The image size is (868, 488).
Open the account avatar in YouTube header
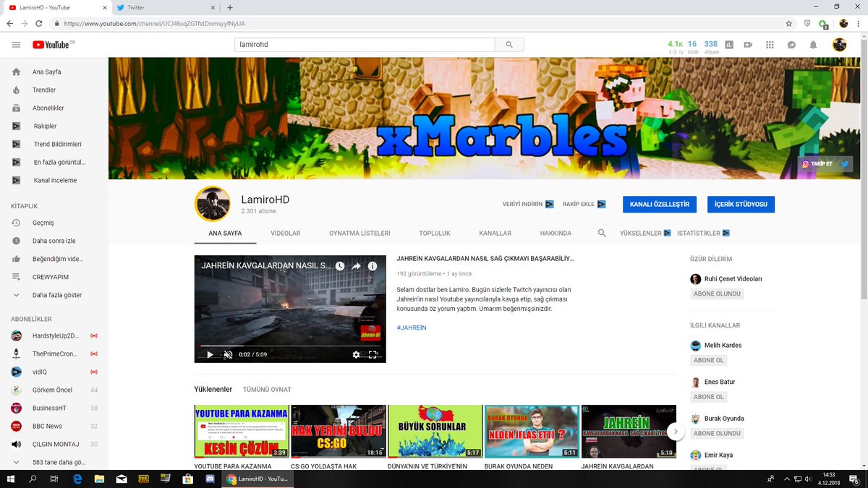(x=839, y=45)
